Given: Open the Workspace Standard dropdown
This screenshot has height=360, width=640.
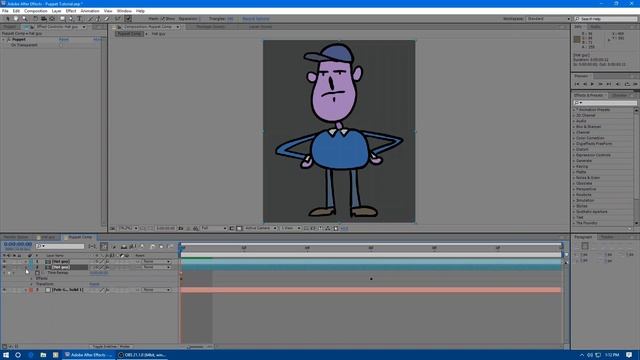Looking at the screenshot, I should (x=548, y=19).
